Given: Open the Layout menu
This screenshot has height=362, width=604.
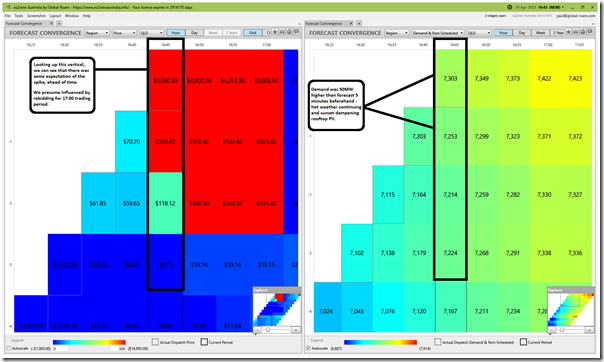Looking at the screenshot, I should click(55, 16).
